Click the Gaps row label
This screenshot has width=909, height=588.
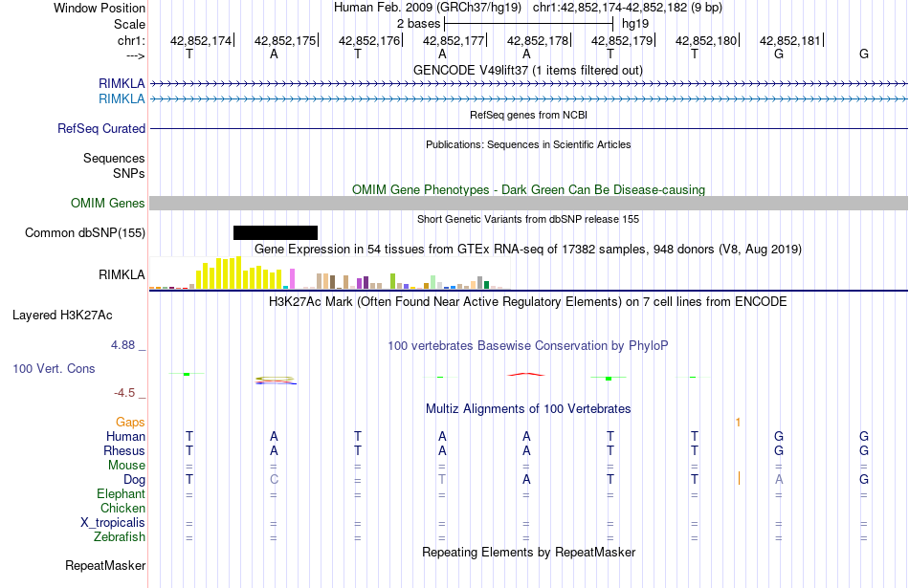click(130, 423)
